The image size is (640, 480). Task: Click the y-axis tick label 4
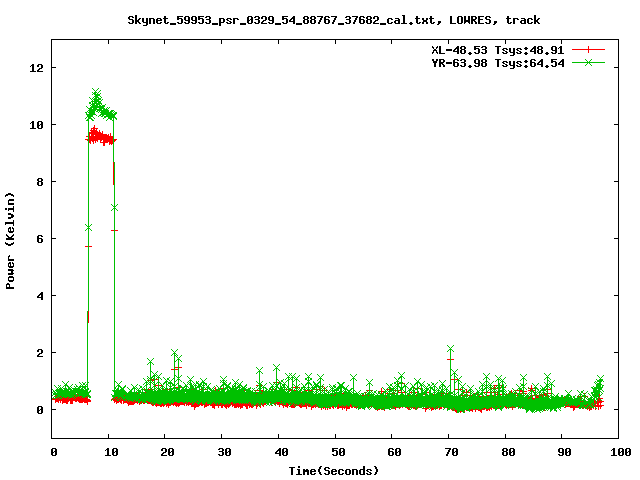coord(40,296)
